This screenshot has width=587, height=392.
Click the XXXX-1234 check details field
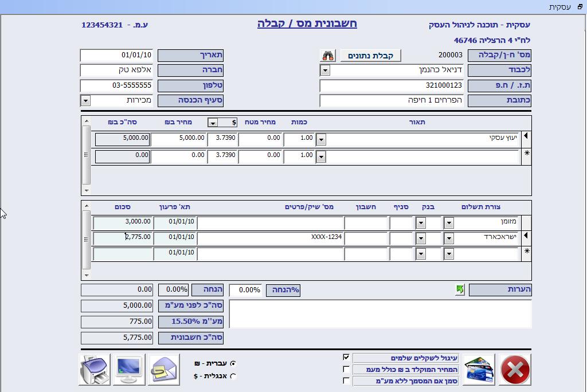[x=271, y=238]
